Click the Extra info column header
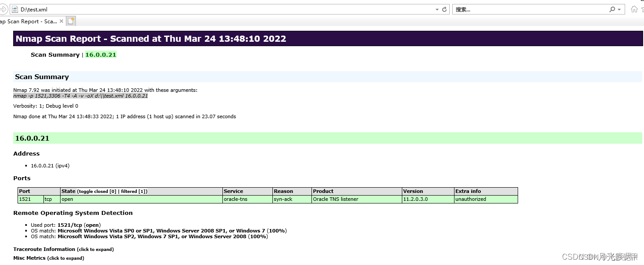Viewport: 644px width, 265px height. pos(486,191)
